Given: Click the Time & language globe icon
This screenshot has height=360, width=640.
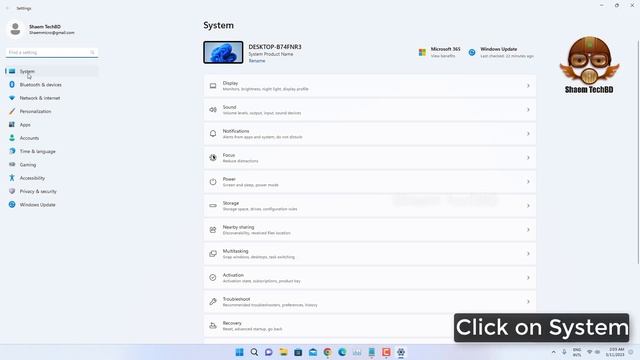Looking at the screenshot, I should click(x=12, y=151).
